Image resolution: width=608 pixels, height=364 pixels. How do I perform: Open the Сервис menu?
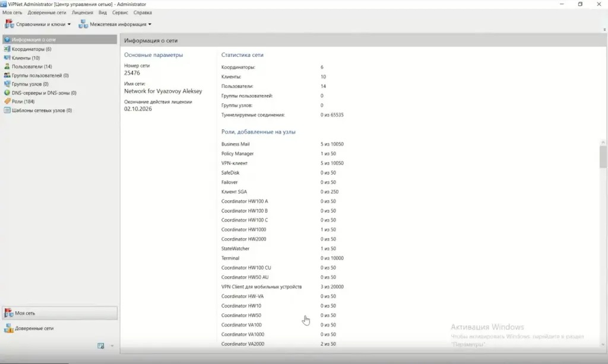120,12
